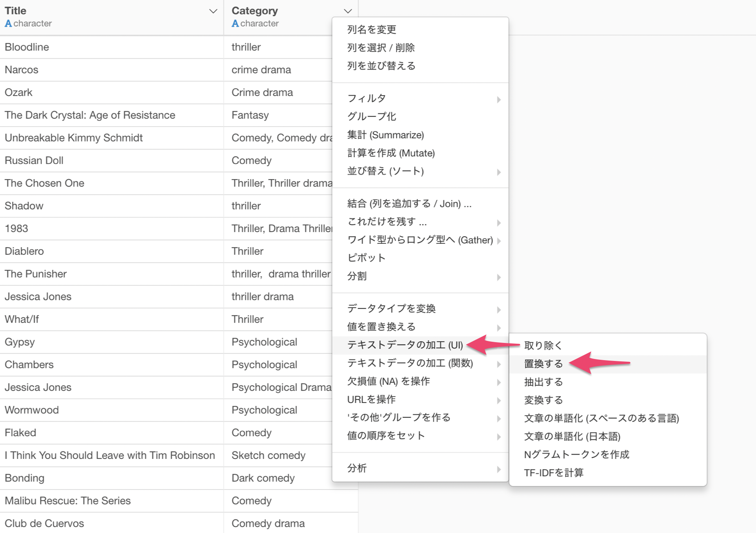Open 値を置き換える submenu
This screenshot has height=533, width=756.
point(420,326)
